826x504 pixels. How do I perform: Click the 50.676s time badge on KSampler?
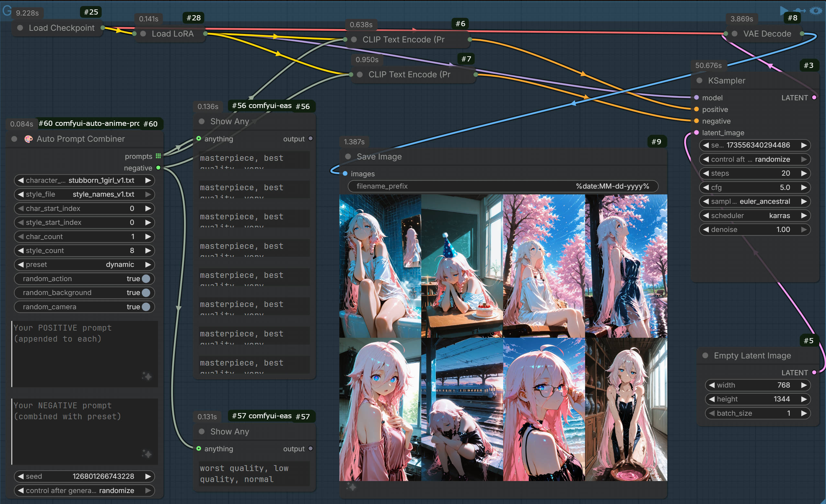(708, 65)
